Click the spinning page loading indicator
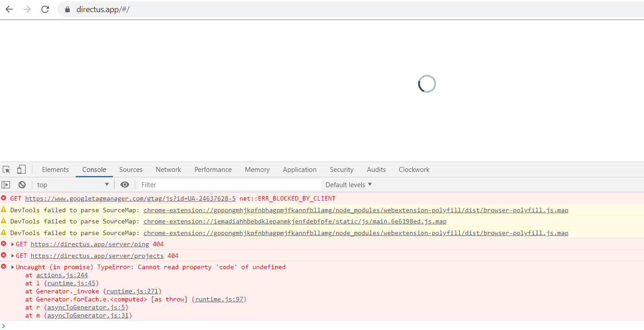Screen dimensions: 644x330 (427, 84)
